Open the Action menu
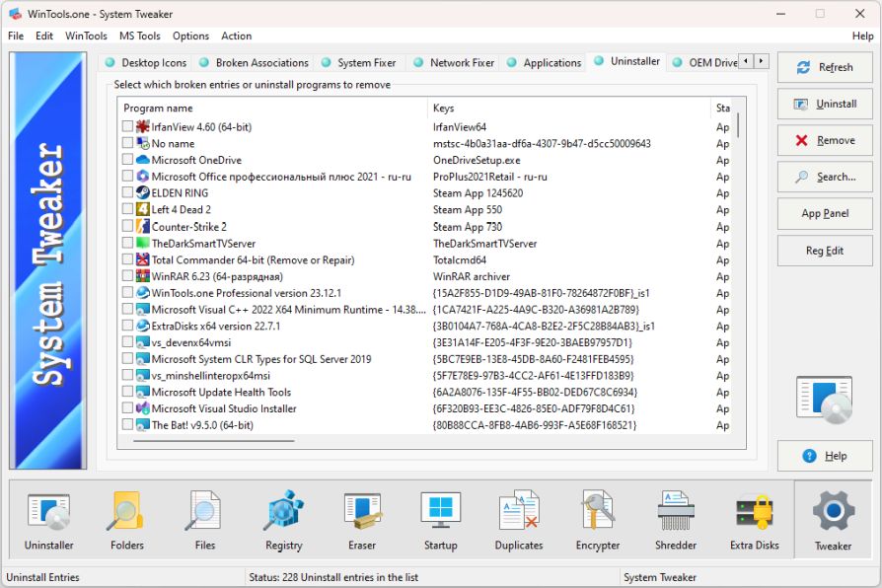 point(236,37)
